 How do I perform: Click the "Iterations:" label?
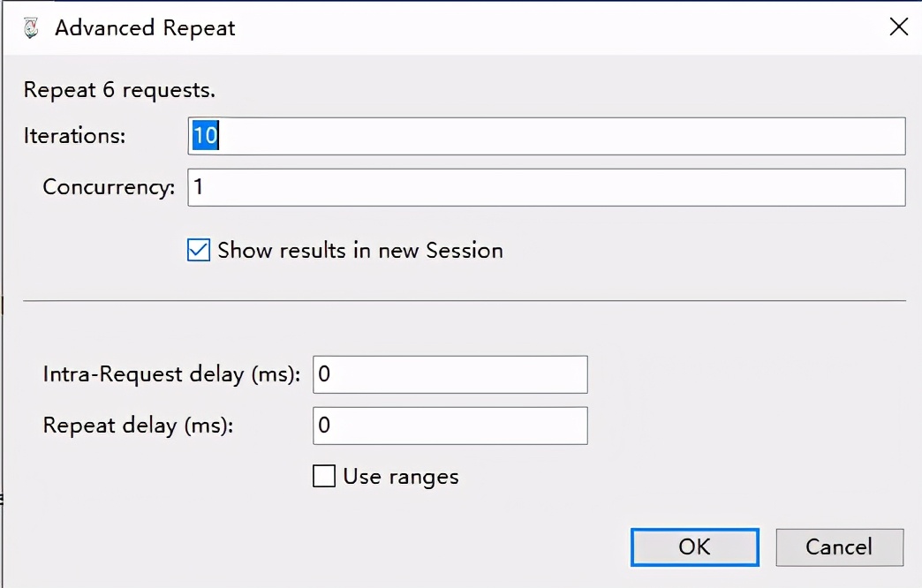(x=75, y=136)
